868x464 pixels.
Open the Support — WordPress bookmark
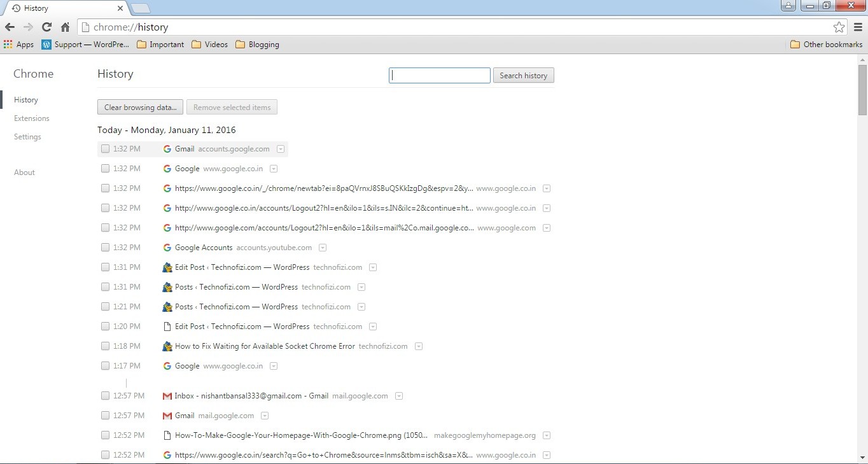coord(85,45)
